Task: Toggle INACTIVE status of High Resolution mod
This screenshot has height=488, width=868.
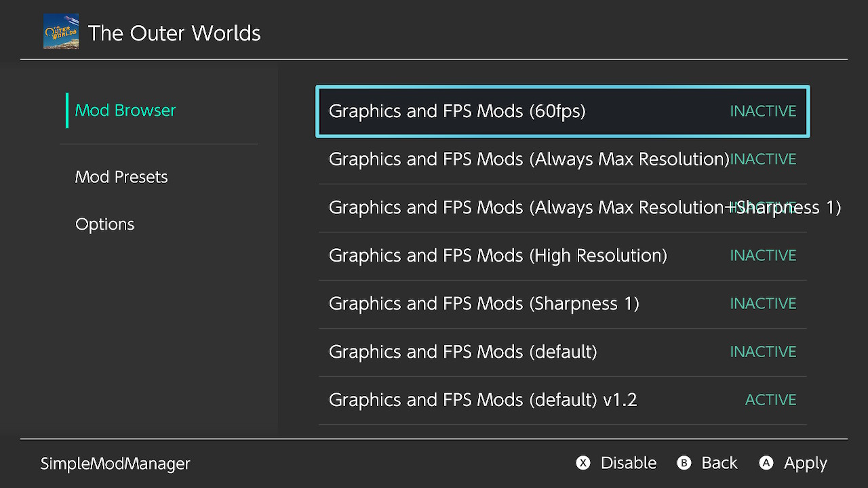Action: click(763, 256)
